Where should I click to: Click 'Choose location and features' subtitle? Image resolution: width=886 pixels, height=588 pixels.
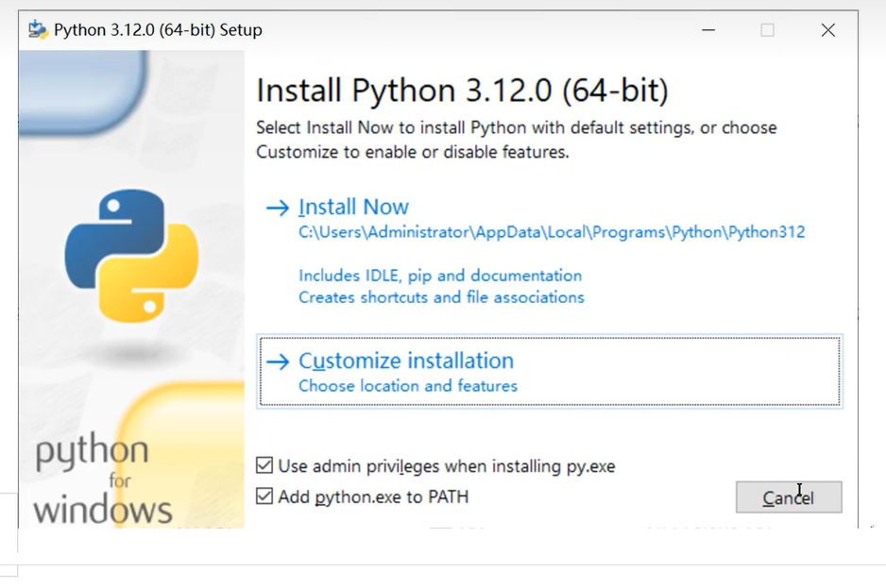point(408,386)
